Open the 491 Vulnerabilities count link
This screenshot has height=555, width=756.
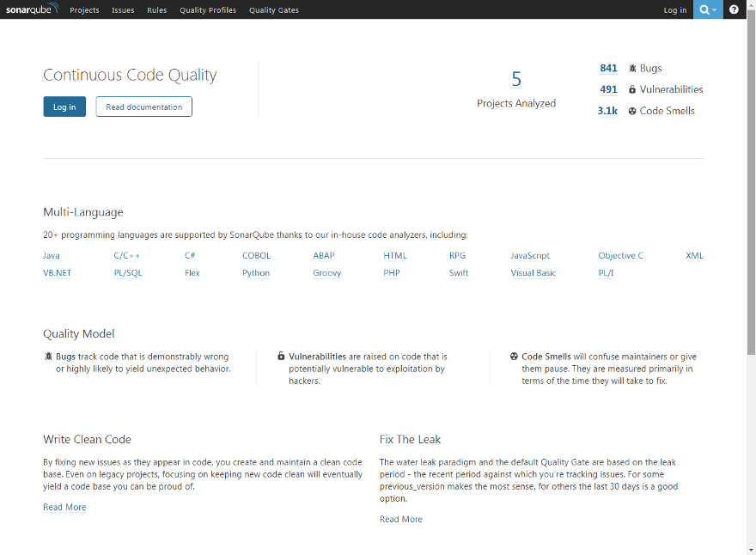608,89
